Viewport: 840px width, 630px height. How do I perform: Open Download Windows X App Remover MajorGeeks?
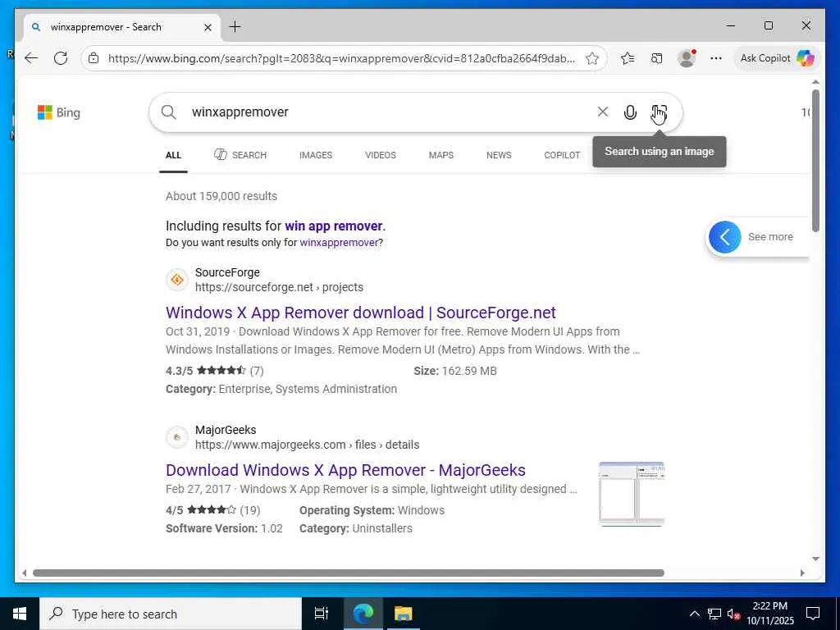click(345, 470)
